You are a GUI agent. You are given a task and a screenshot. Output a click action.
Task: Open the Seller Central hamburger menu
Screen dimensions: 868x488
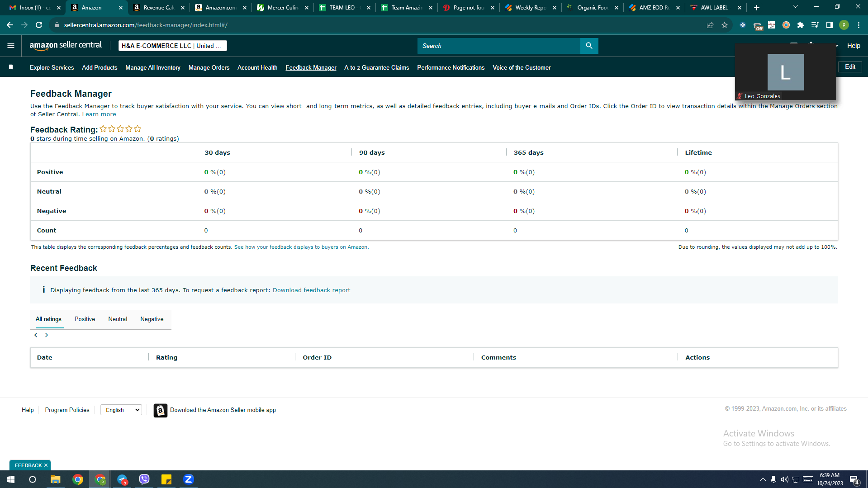coord(11,46)
